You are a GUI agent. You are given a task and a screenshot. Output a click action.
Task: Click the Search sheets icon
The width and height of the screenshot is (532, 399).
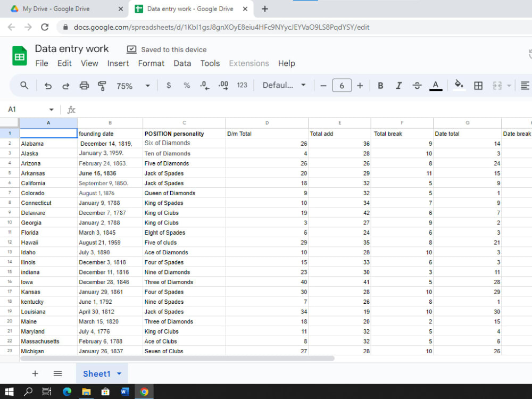click(x=25, y=85)
